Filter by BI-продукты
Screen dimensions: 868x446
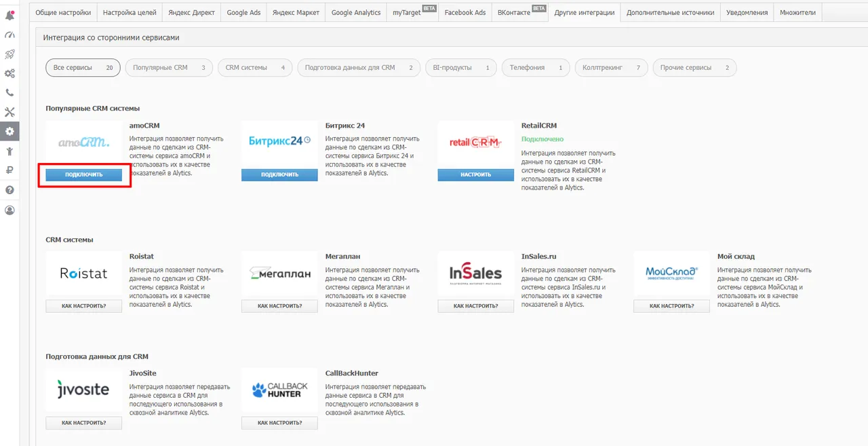(x=461, y=68)
